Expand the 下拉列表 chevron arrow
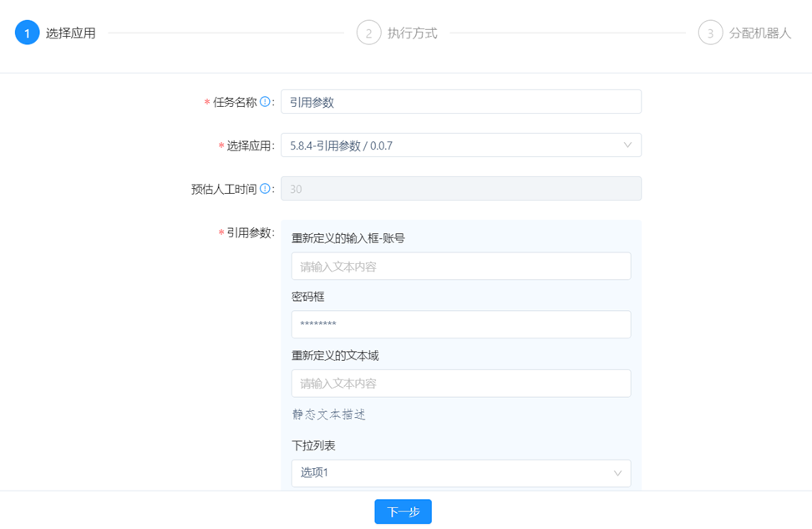812x529 pixels. tap(617, 473)
